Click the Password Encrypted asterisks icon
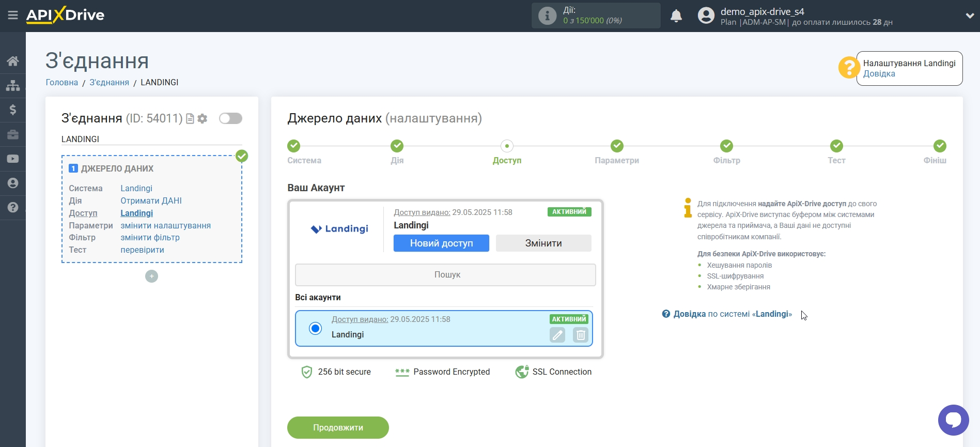 pyautogui.click(x=402, y=372)
